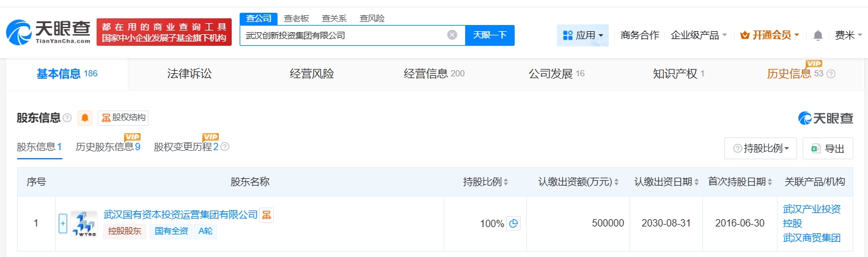This screenshot has width=868, height=257.
Task: Clear the search box text
Action: point(452,35)
